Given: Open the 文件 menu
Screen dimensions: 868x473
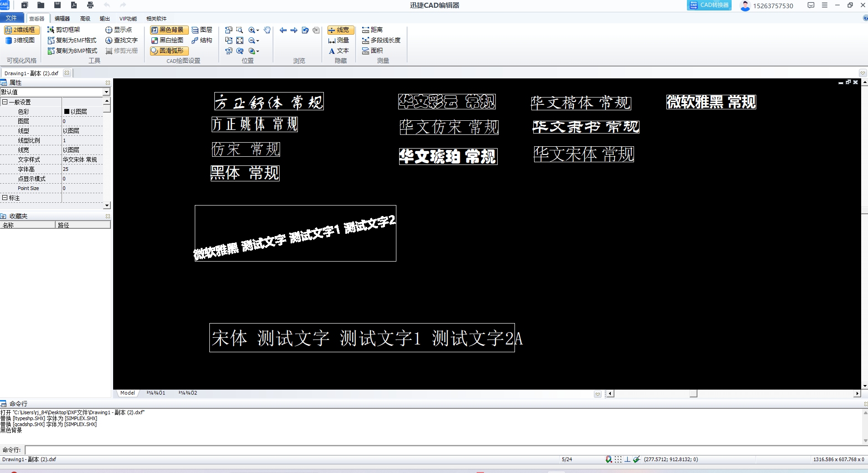Looking at the screenshot, I should (11, 18).
